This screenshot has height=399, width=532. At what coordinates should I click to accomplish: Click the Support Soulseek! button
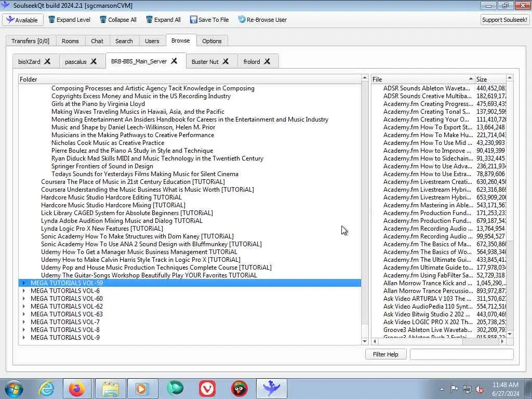tap(504, 20)
